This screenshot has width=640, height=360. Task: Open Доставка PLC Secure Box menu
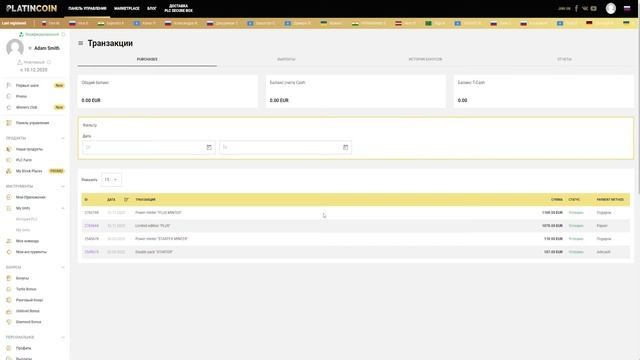pyautogui.click(x=178, y=8)
